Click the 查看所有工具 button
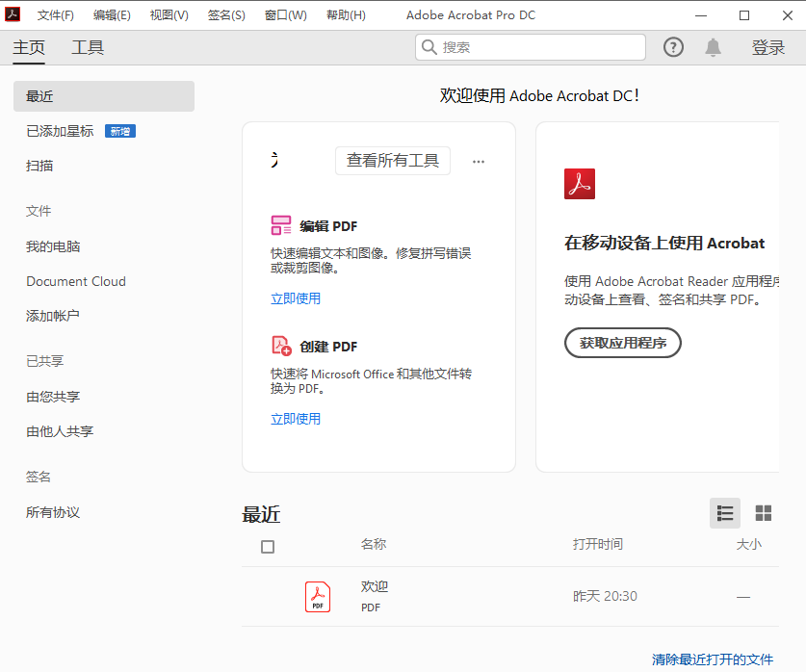806x672 pixels. pos(393,161)
